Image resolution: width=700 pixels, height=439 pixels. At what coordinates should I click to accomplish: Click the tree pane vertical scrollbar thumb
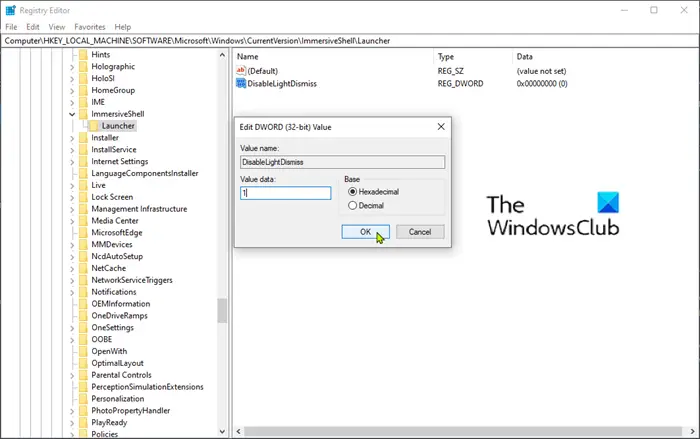(x=222, y=310)
